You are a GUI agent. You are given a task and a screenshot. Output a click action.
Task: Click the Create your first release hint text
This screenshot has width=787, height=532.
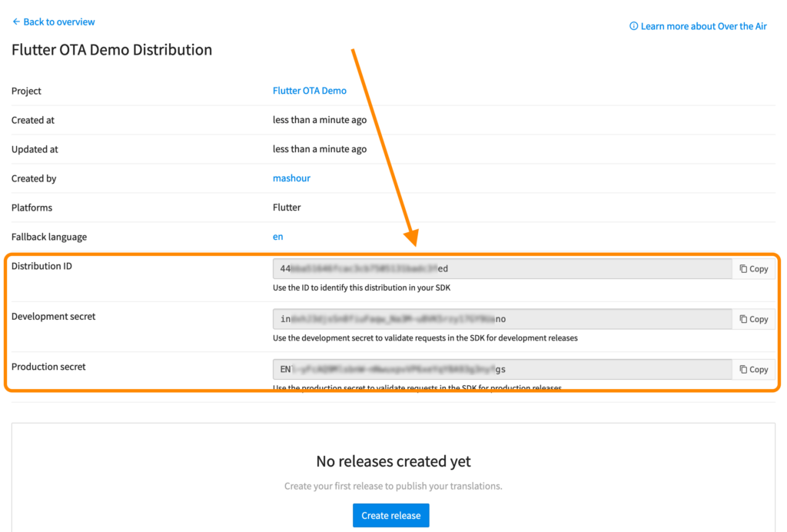point(393,486)
